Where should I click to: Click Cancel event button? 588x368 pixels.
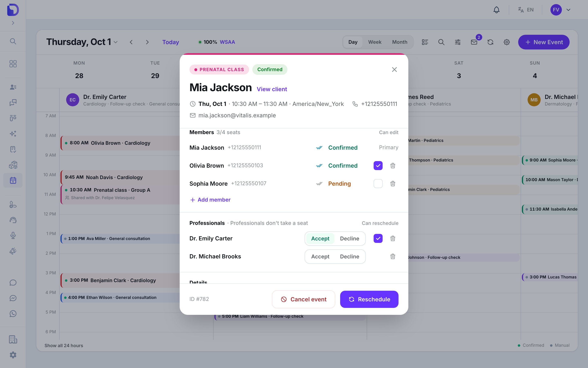[x=303, y=299]
